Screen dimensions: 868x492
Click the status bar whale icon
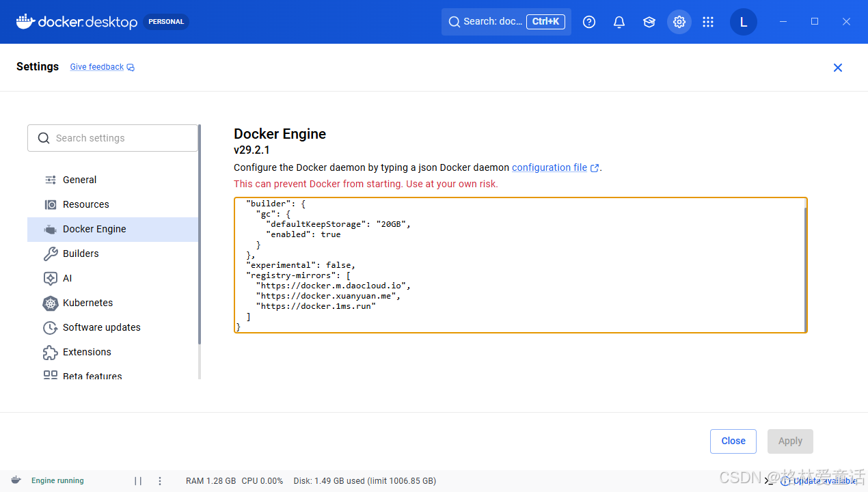(16, 480)
